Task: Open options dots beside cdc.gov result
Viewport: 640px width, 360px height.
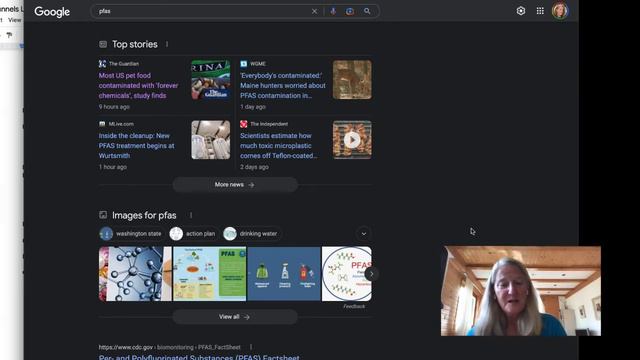Action: 251,347
